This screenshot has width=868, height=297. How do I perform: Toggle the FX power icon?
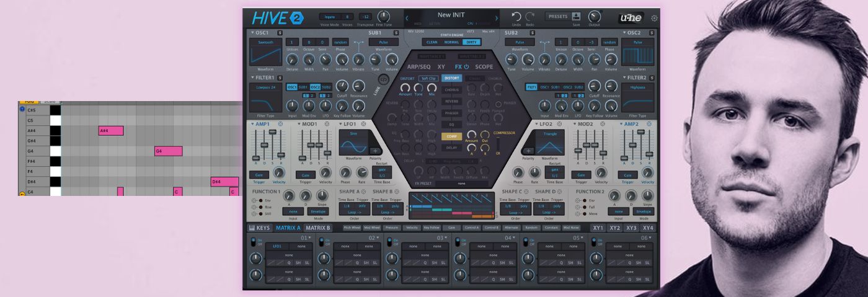tap(466, 66)
